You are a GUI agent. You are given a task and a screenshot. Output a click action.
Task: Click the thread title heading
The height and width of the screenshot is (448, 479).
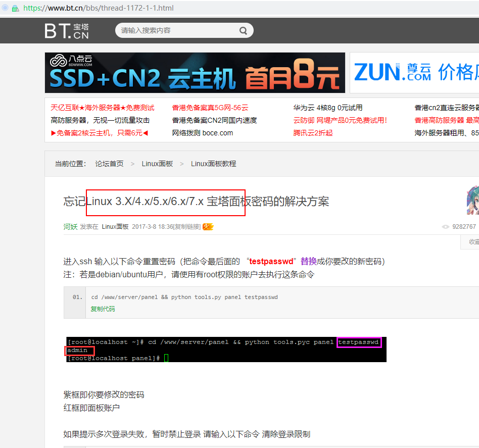point(196,201)
